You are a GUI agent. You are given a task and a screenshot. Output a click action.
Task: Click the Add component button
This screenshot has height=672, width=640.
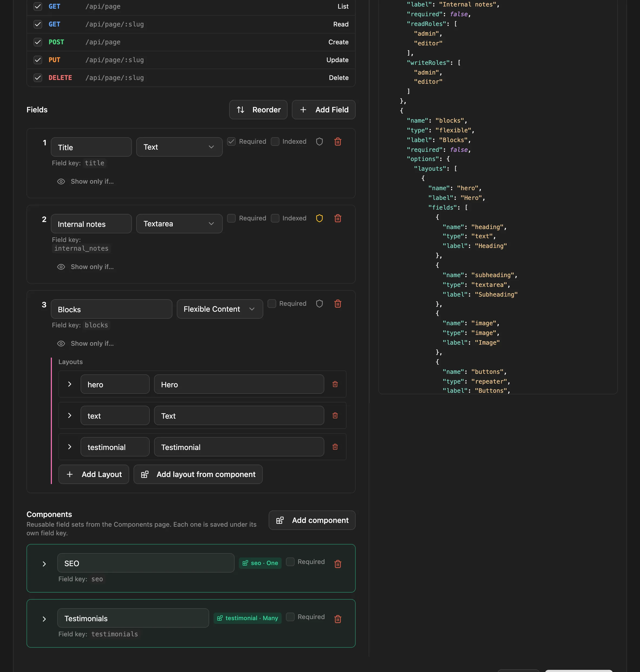[x=312, y=520]
